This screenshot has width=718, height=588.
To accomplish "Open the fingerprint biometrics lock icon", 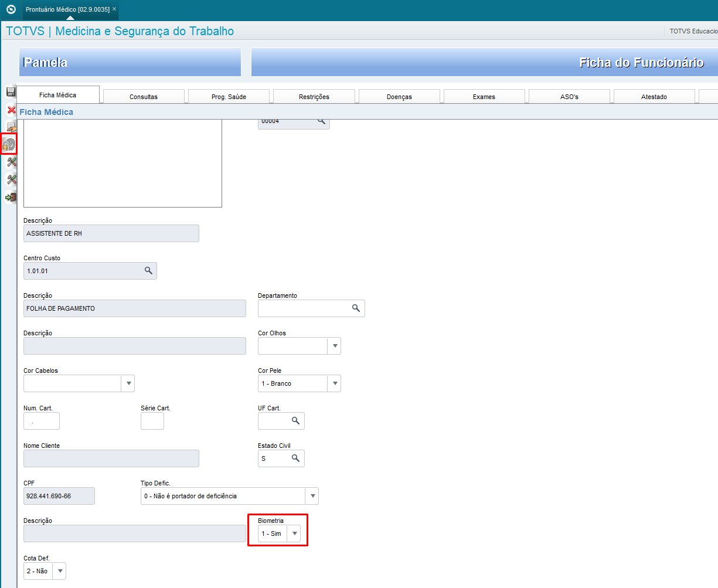I will [9, 144].
